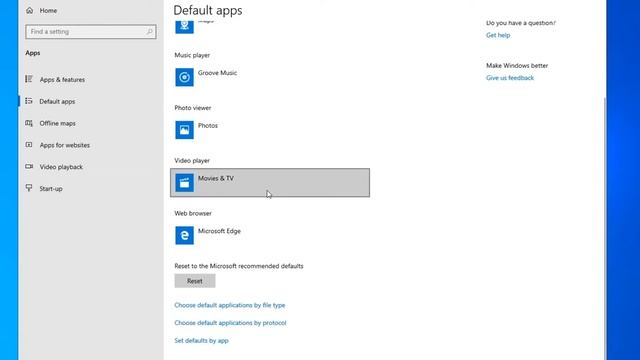Click Give us feedback link
The image size is (640, 360).
point(510,78)
